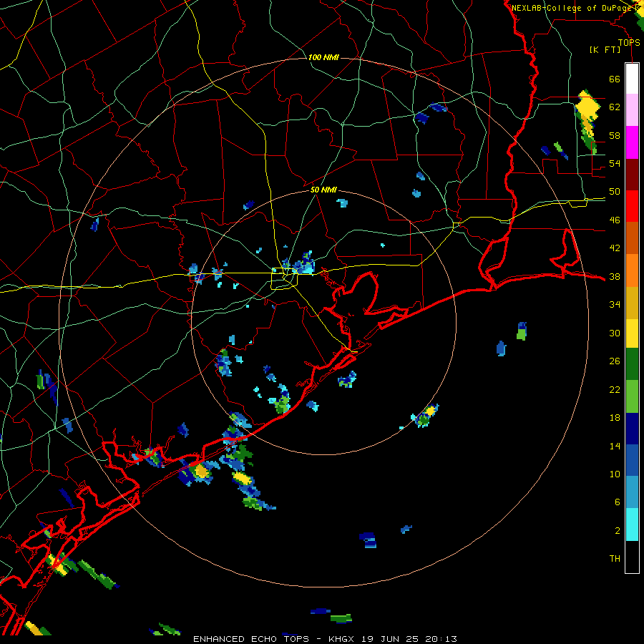This screenshot has height=644, width=644.
Task: Pick the dark green legend color band
Action: click(x=632, y=364)
